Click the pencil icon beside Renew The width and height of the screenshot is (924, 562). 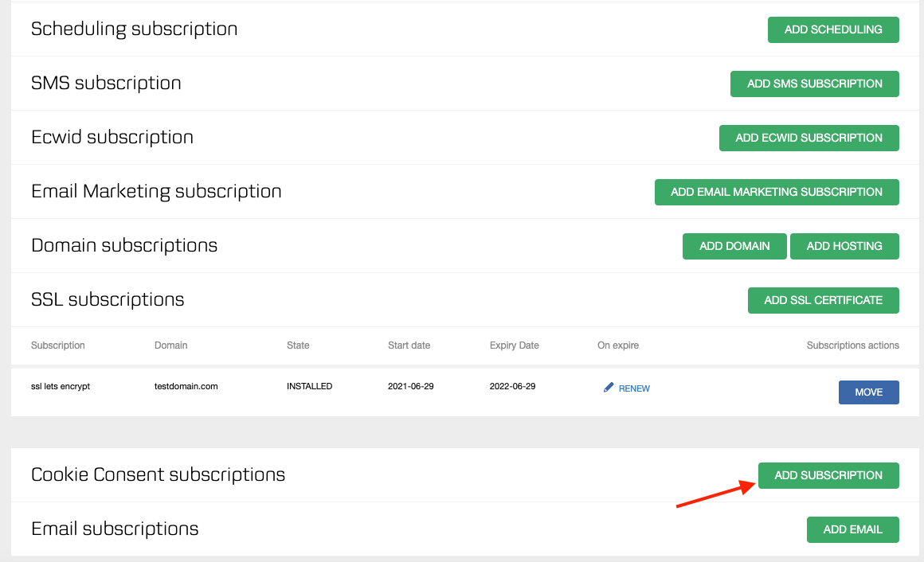pos(609,387)
